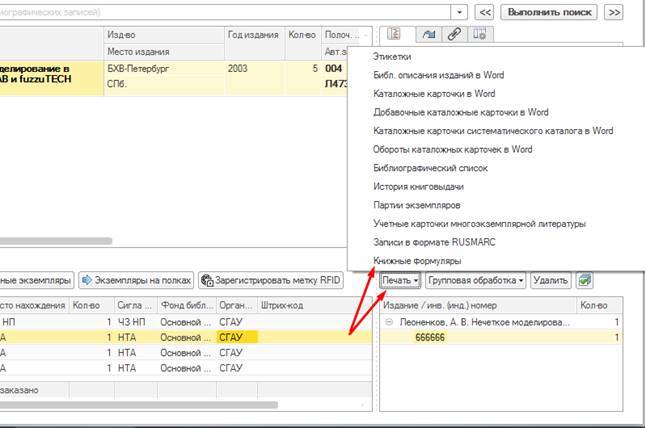The image size is (645, 428).
Task: Open the paperclip attachments tab
Action: (x=451, y=35)
